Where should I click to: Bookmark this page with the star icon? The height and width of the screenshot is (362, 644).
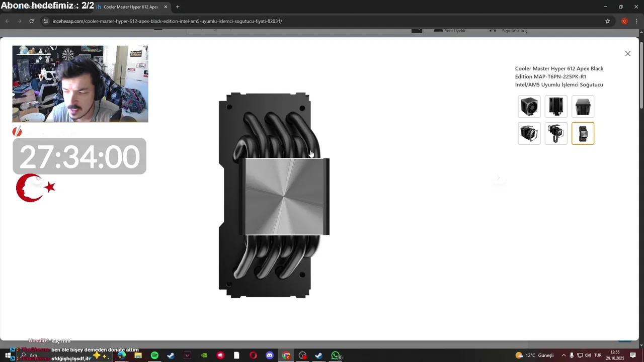(608, 21)
